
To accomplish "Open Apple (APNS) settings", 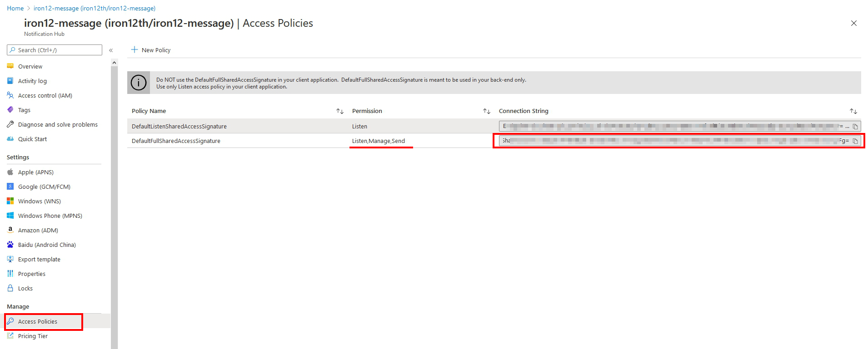I will click(x=36, y=172).
